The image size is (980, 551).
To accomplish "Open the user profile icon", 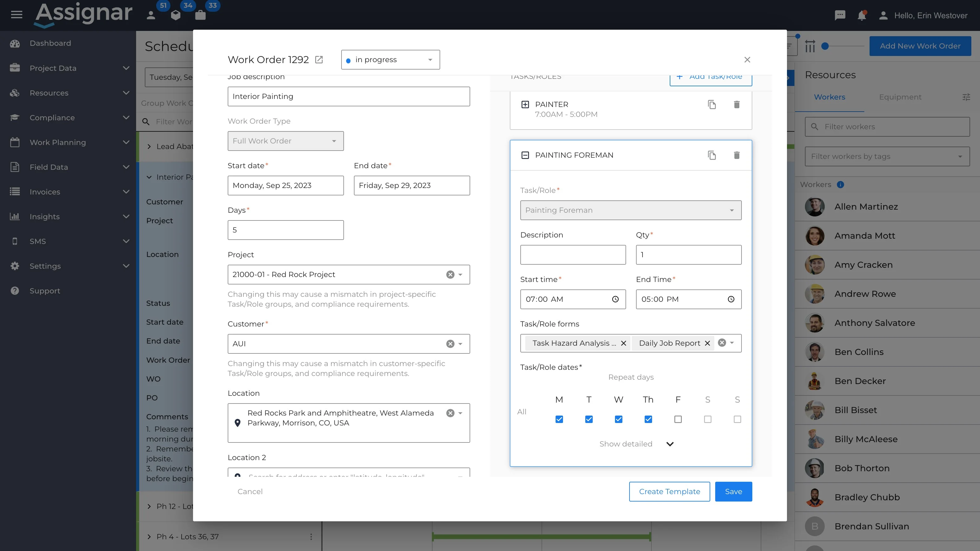I will tap(883, 15).
